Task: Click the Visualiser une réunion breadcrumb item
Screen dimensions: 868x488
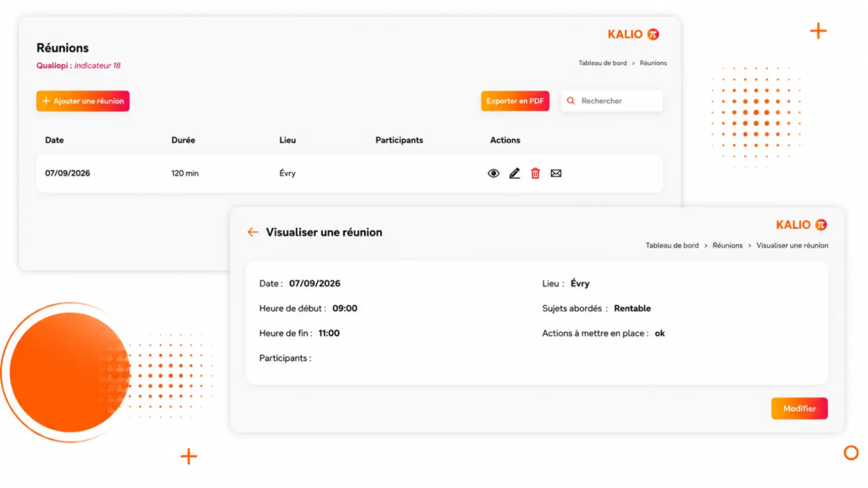Action: pyautogui.click(x=793, y=245)
